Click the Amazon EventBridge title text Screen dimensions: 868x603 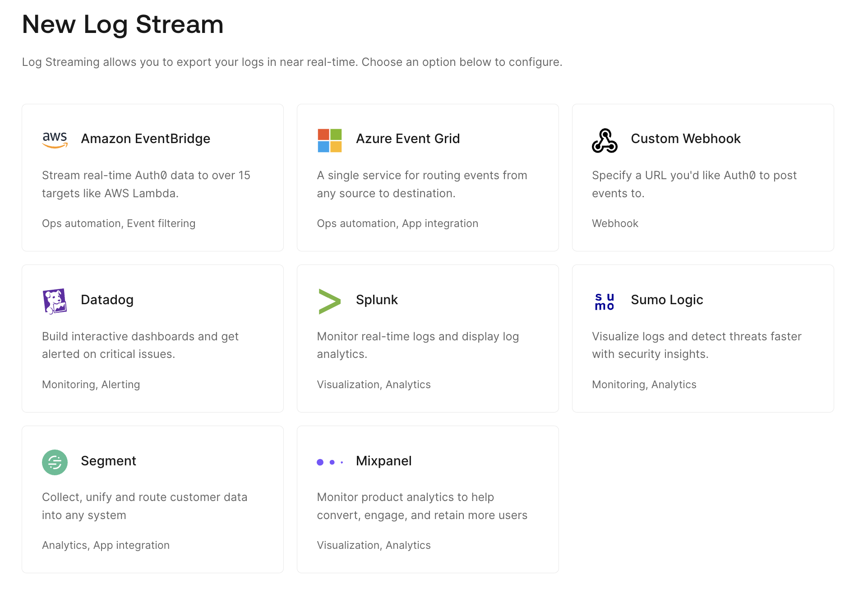[145, 139]
